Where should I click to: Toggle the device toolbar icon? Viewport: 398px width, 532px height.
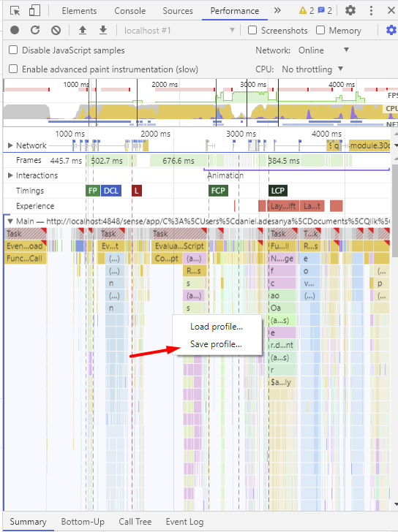pyautogui.click(x=34, y=10)
